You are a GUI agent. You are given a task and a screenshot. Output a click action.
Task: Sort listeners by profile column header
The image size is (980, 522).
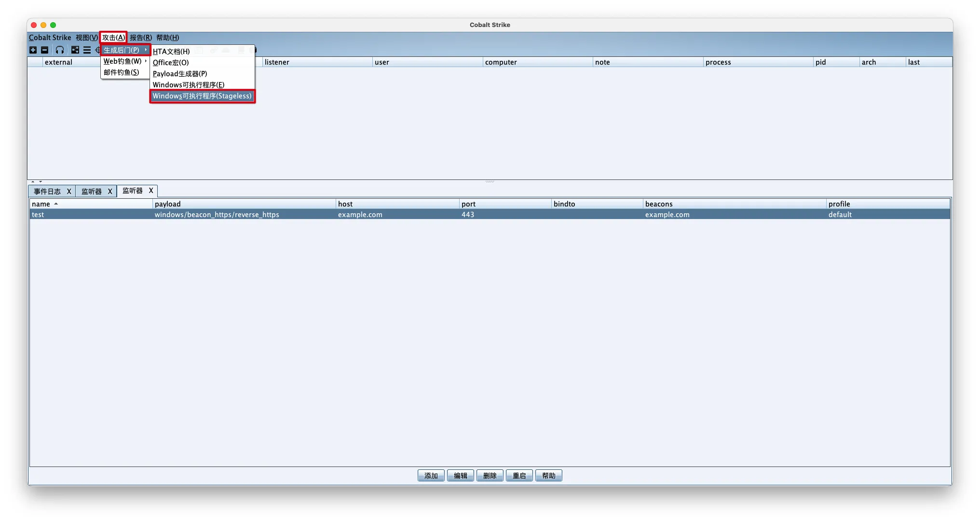[888, 204]
